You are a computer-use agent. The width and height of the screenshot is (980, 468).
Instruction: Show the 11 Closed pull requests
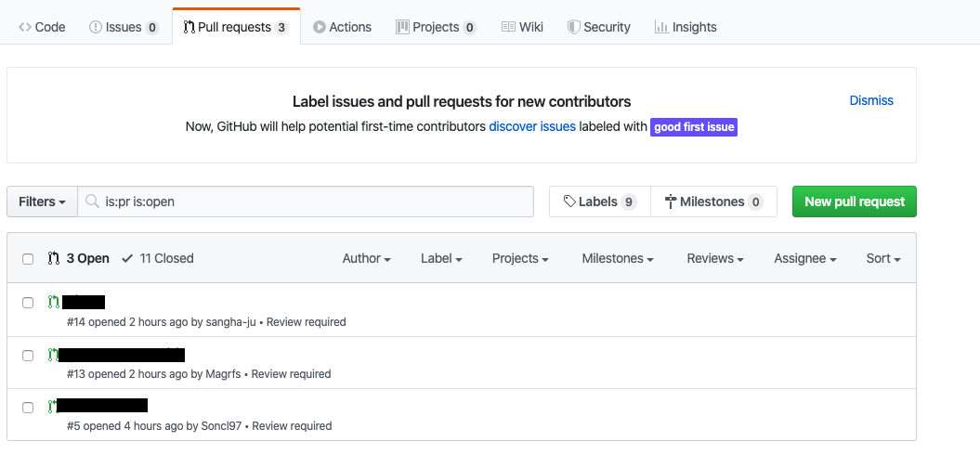(158, 258)
